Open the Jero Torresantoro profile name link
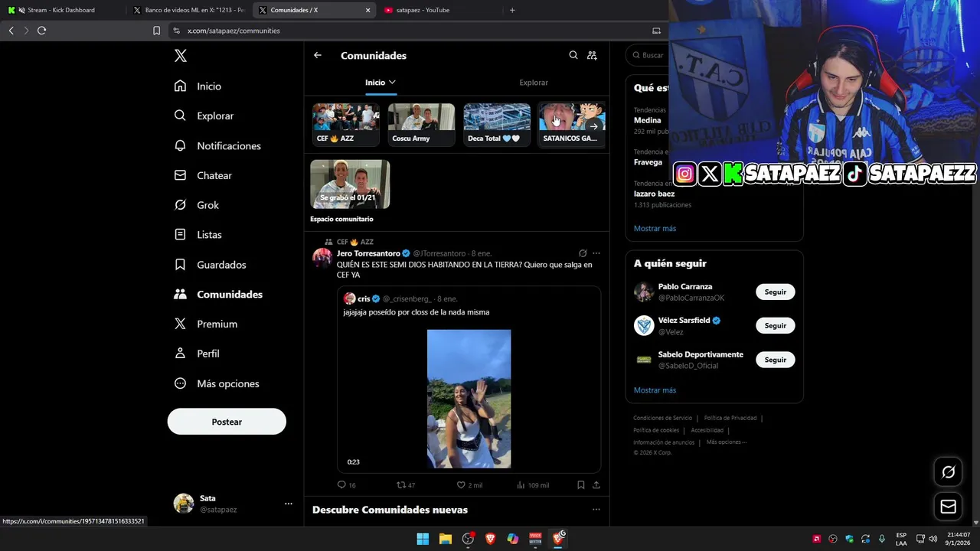This screenshot has width=980, height=551. click(x=368, y=253)
